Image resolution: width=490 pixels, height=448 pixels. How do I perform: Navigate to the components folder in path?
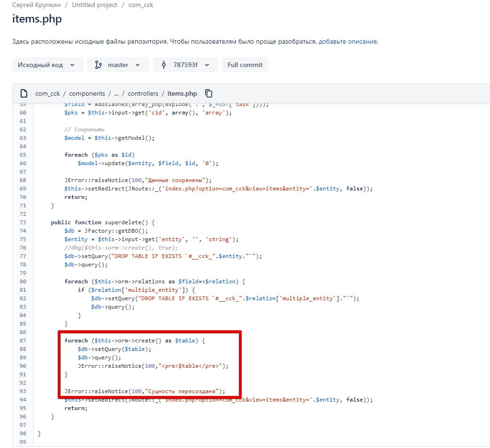click(87, 93)
